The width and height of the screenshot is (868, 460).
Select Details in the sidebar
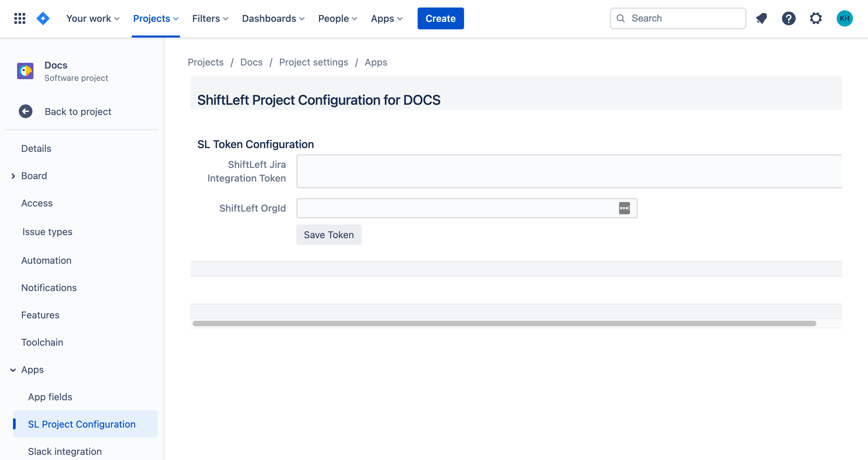pyautogui.click(x=36, y=149)
